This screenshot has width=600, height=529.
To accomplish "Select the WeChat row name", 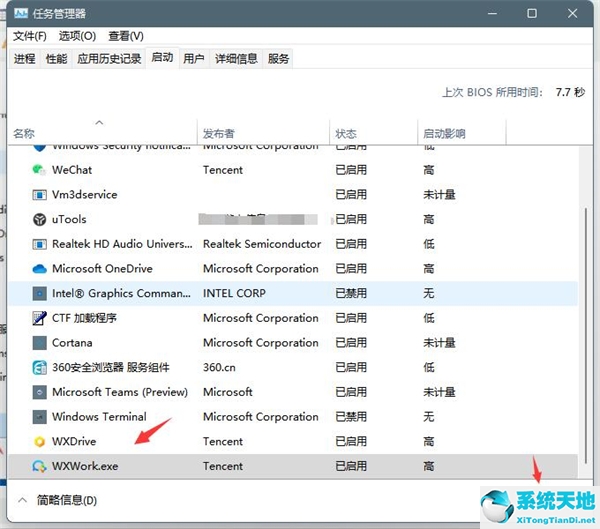I will pyautogui.click(x=72, y=170).
